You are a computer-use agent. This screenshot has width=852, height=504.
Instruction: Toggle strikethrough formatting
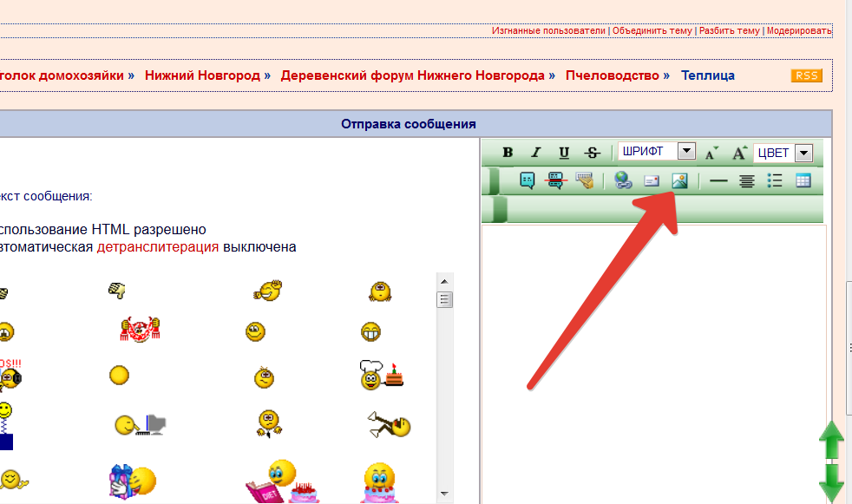click(592, 153)
